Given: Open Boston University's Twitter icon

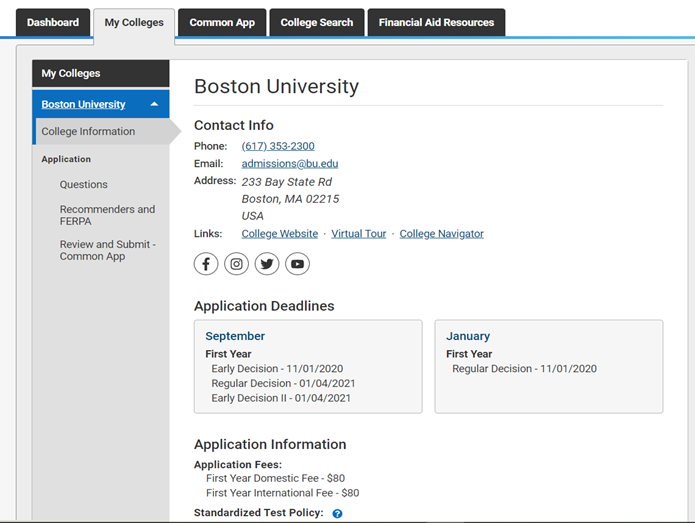Looking at the screenshot, I should (x=267, y=264).
